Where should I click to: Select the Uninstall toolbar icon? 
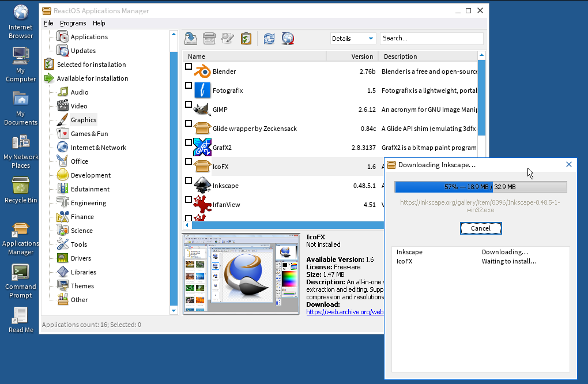(208, 38)
